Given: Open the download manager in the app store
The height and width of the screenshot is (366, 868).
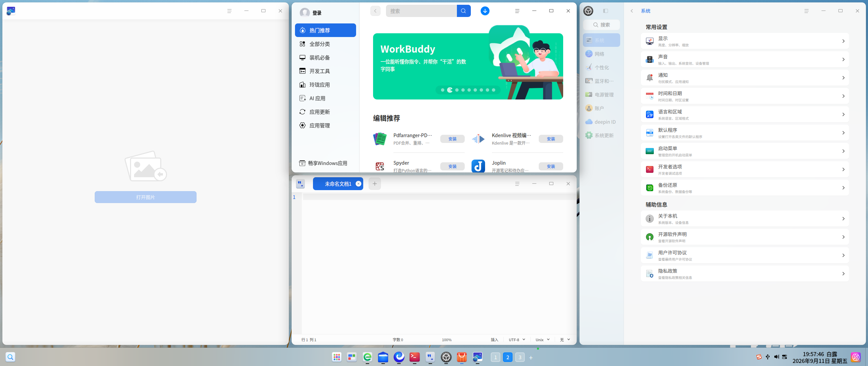Looking at the screenshot, I should [x=485, y=11].
